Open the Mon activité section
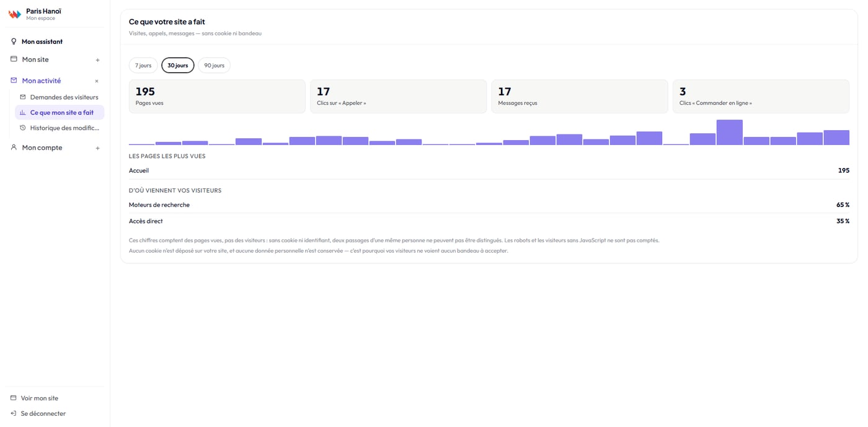 point(55,81)
